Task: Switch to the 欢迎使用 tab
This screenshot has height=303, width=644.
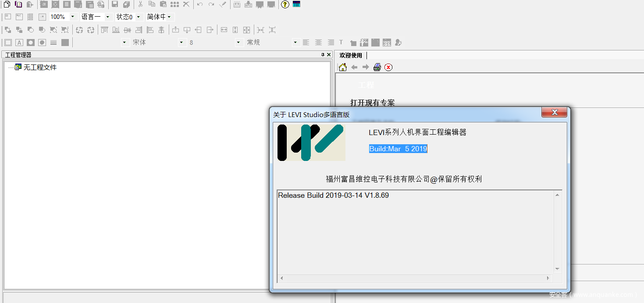Action: 351,55
